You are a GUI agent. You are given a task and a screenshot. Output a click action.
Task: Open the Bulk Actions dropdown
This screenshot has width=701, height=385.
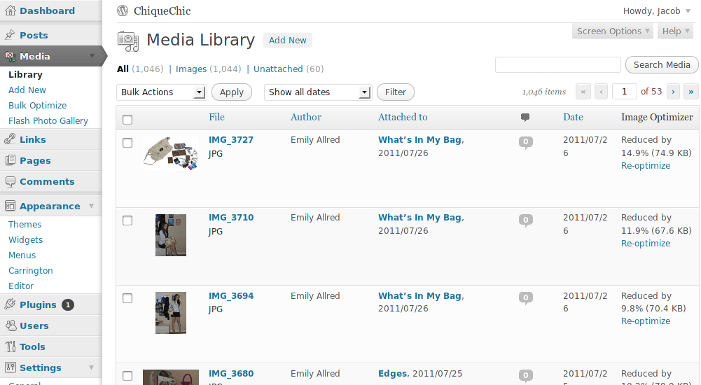[x=161, y=92]
